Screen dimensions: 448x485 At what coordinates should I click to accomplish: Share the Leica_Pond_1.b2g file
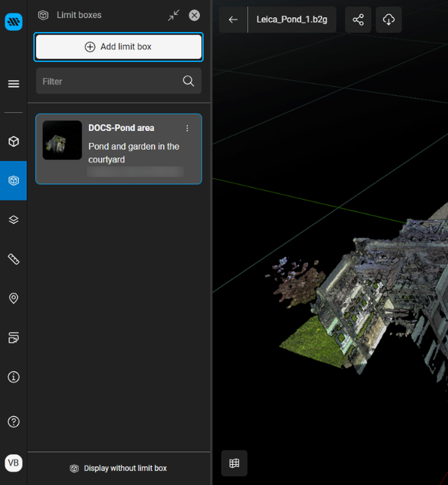358,19
